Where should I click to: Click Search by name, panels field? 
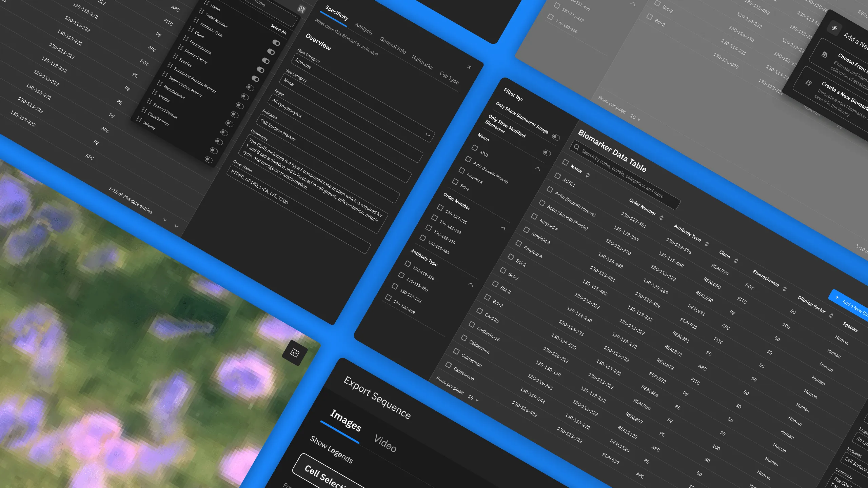625,175
